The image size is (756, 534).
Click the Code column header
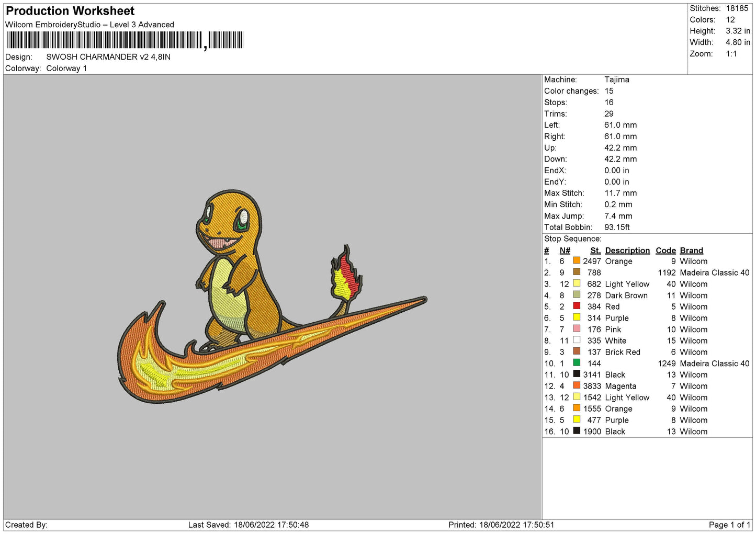click(665, 251)
